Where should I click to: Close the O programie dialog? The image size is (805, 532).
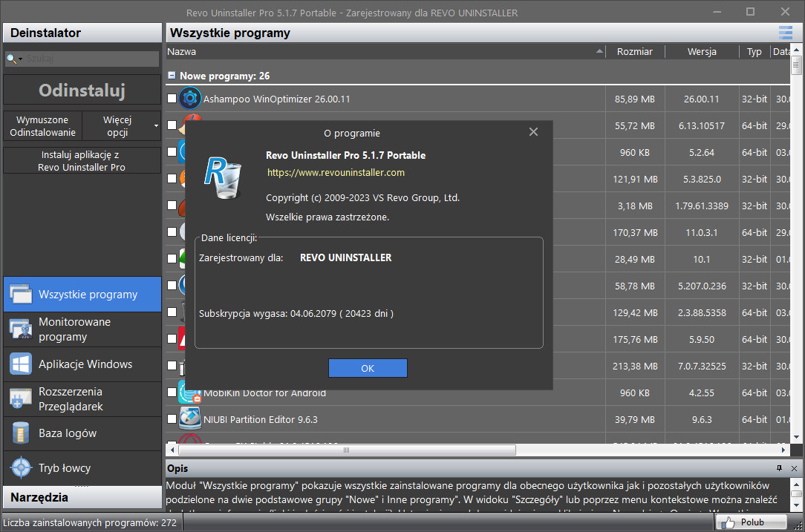click(x=533, y=132)
